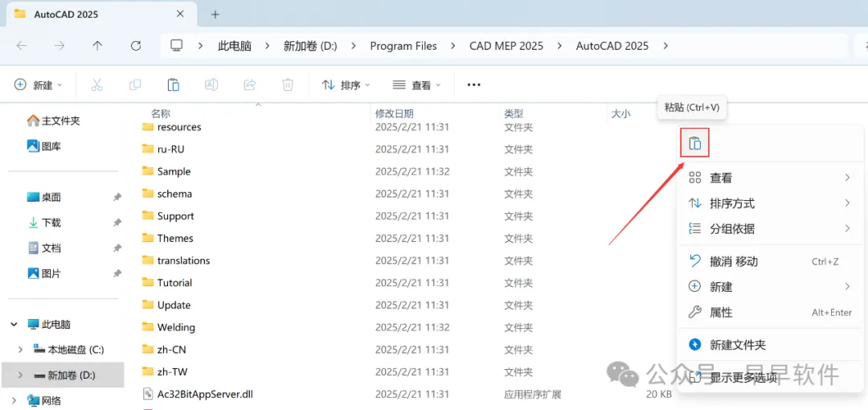Click the Delete trash icon in toolbar

click(x=287, y=84)
